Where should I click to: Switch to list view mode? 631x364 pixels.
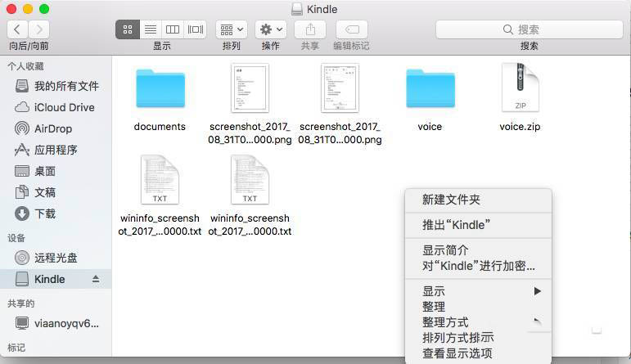click(150, 29)
